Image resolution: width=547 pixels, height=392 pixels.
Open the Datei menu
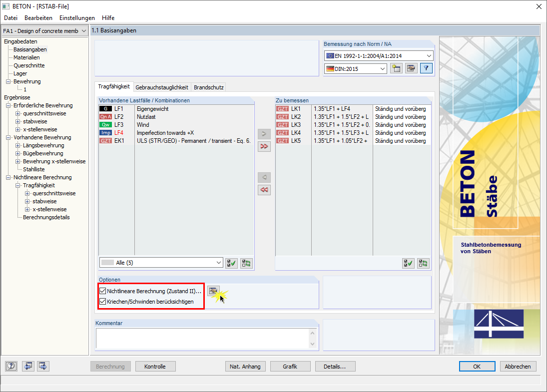11,18
